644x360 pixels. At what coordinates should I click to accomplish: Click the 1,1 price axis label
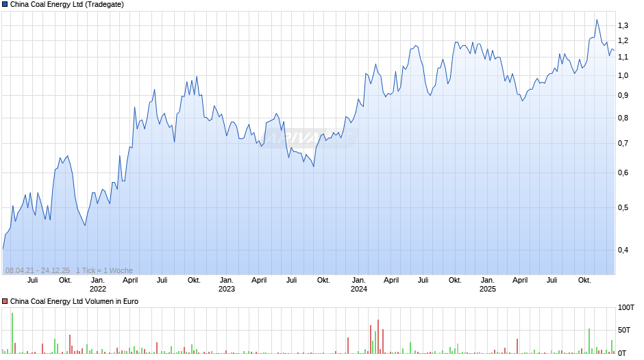(x=623, y=57)
